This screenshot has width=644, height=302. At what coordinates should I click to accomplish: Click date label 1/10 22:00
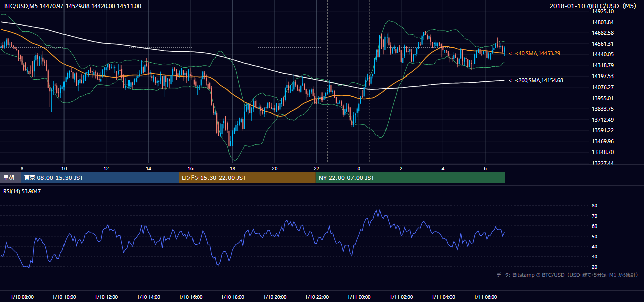click(316, 297)
